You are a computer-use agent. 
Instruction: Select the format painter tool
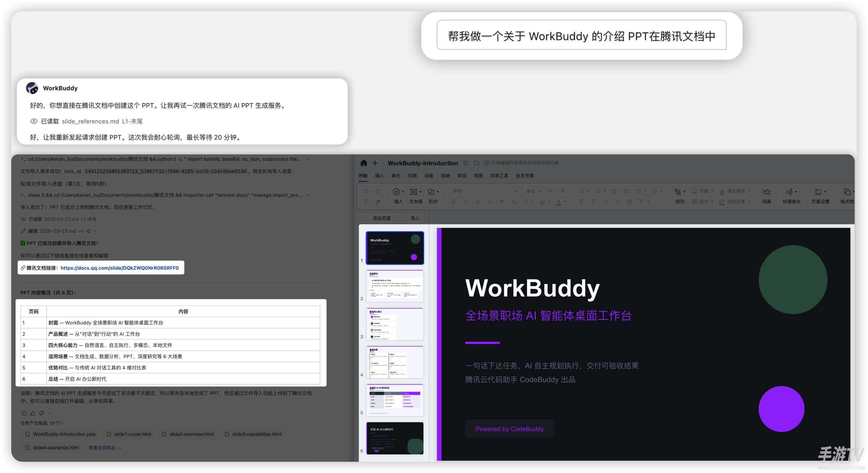coord(366,202)
